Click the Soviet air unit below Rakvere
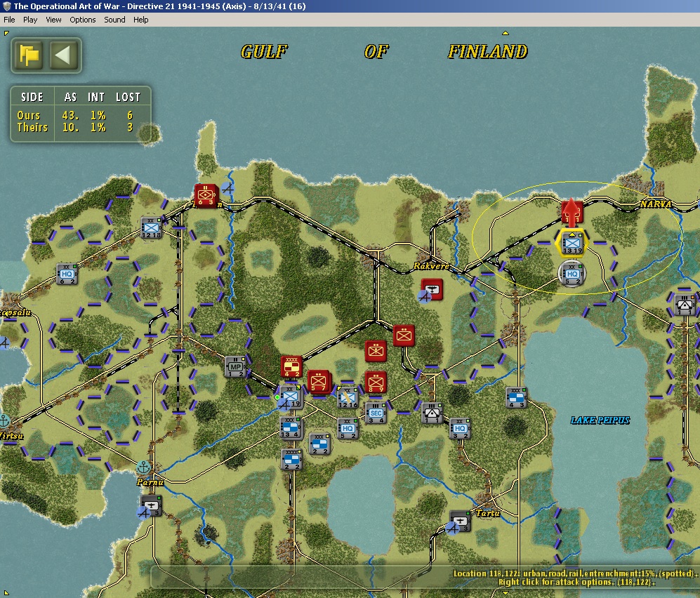 click(432, 290)
